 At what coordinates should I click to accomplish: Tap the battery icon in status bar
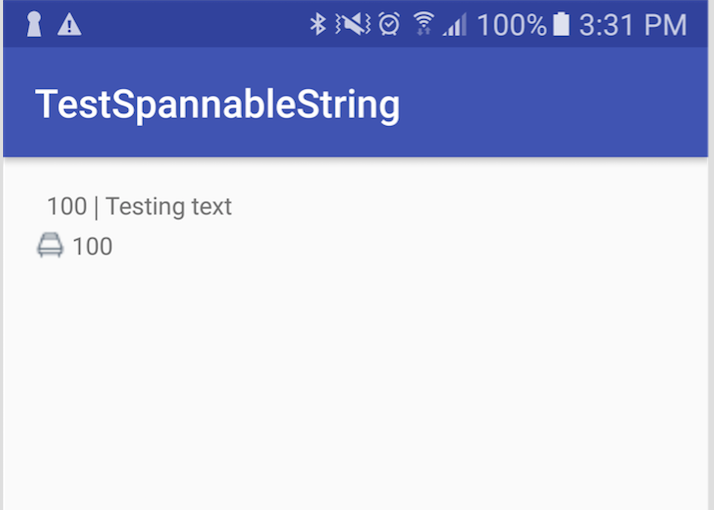point(561,25)
